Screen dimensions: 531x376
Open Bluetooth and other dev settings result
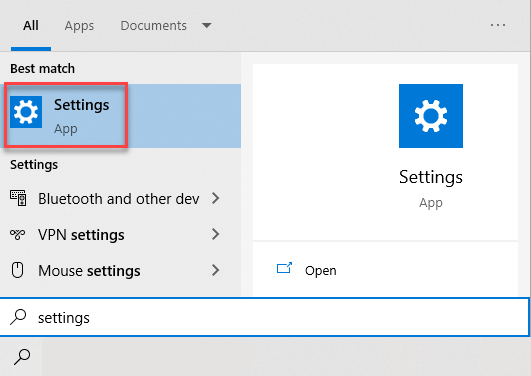point(120,199)
